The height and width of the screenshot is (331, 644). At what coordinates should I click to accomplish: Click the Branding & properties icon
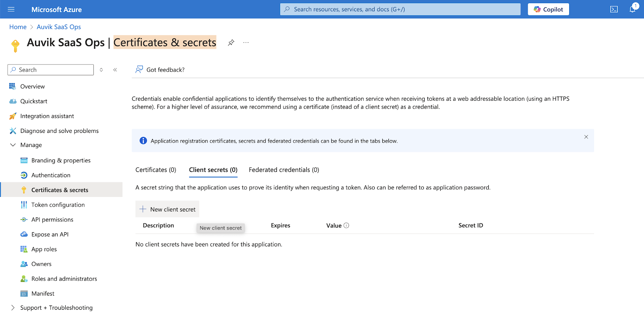24,160
